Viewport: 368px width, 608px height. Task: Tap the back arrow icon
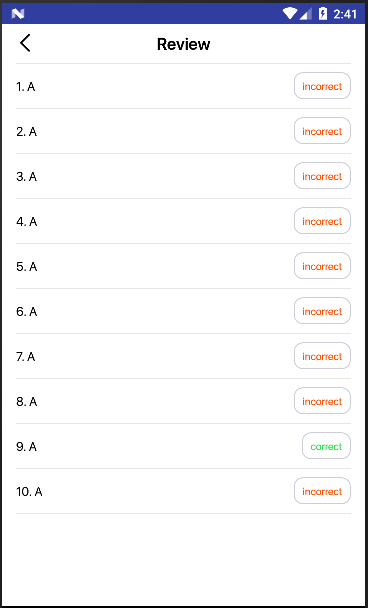[x=25, y=43]
